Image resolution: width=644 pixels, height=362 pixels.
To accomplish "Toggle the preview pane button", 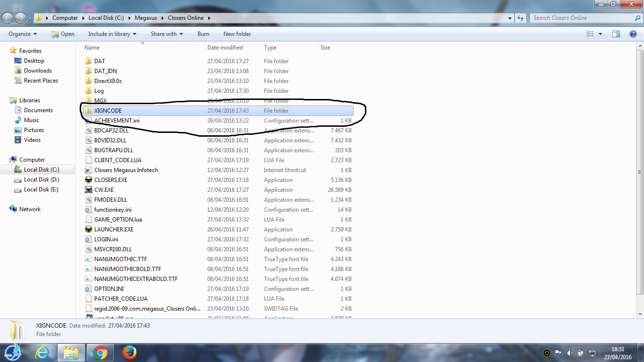I will tap(616, 34).
